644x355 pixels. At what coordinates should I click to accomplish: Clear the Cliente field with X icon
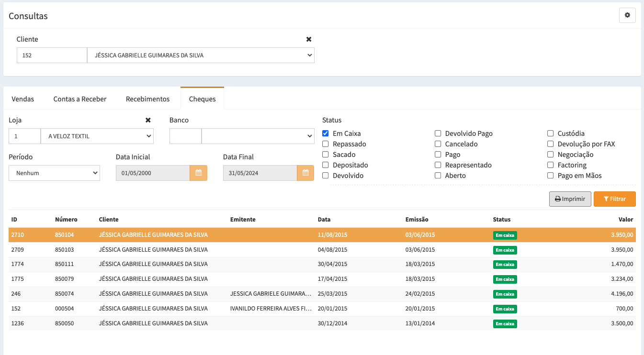[309, 39]
